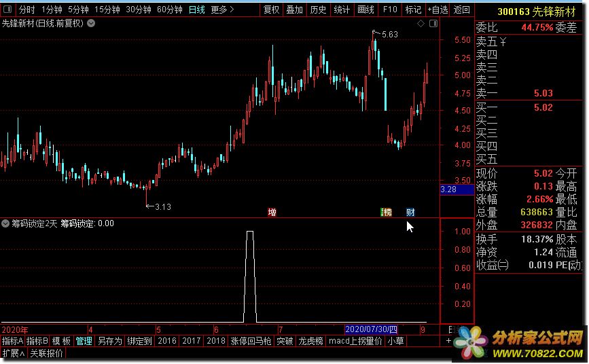Click the 净资 value 1.24
Viewport: 589px width, 364px height.
pos(543,252)
